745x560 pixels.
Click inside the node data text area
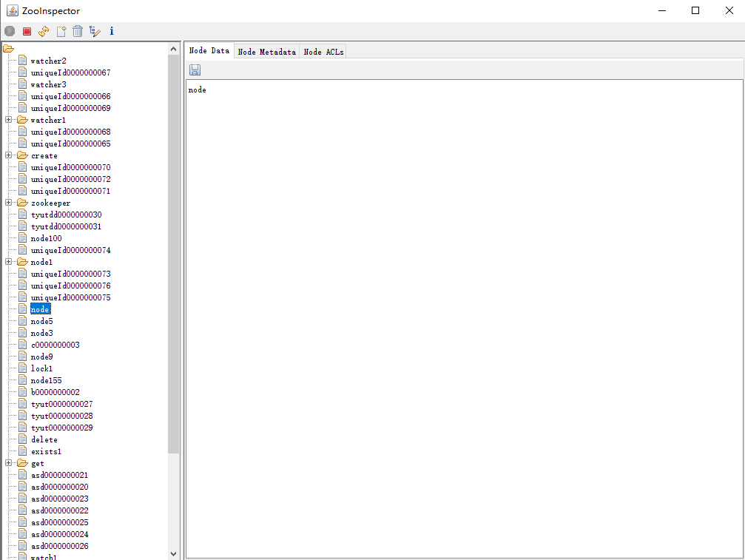point(464,319)
